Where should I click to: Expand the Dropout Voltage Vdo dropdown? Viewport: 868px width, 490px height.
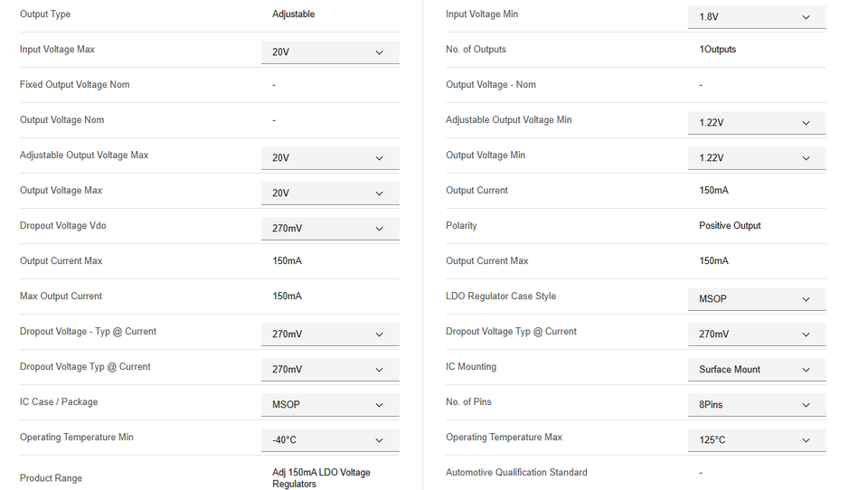[330, 229]
